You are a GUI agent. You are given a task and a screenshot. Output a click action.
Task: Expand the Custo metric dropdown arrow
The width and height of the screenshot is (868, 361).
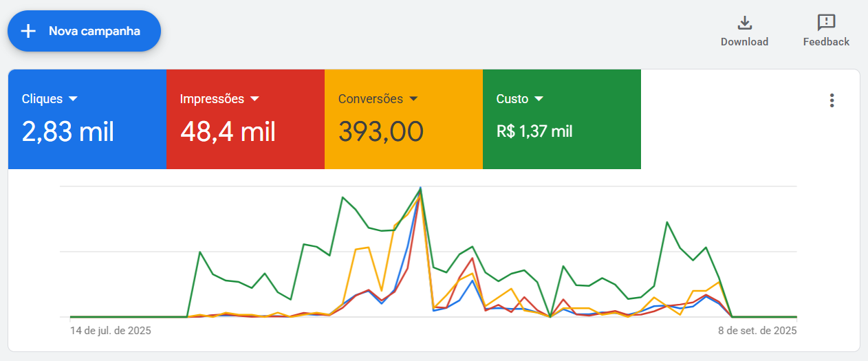(539, 99)
